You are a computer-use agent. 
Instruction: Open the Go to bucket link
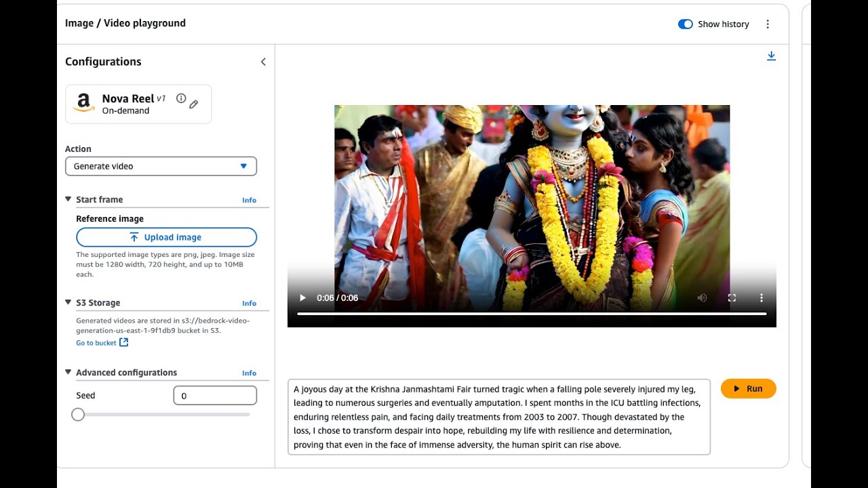96,343
